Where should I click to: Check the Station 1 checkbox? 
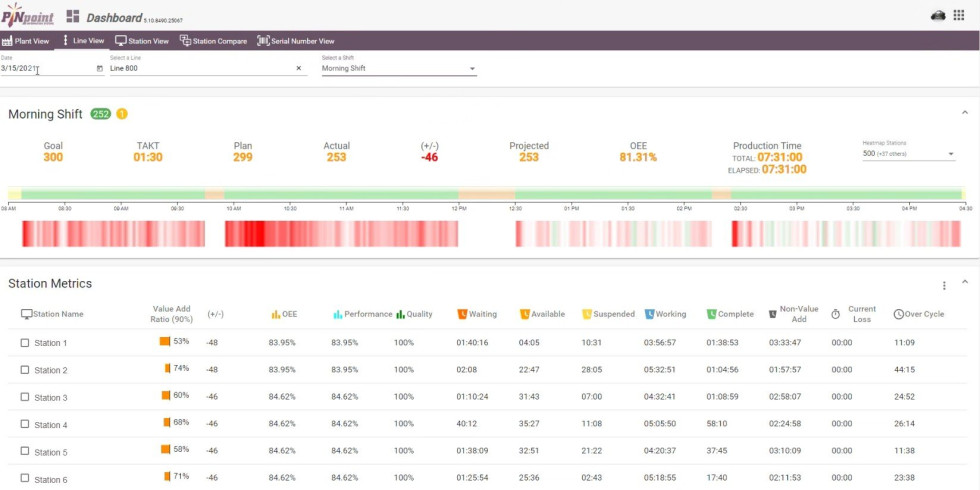[25, 343]
